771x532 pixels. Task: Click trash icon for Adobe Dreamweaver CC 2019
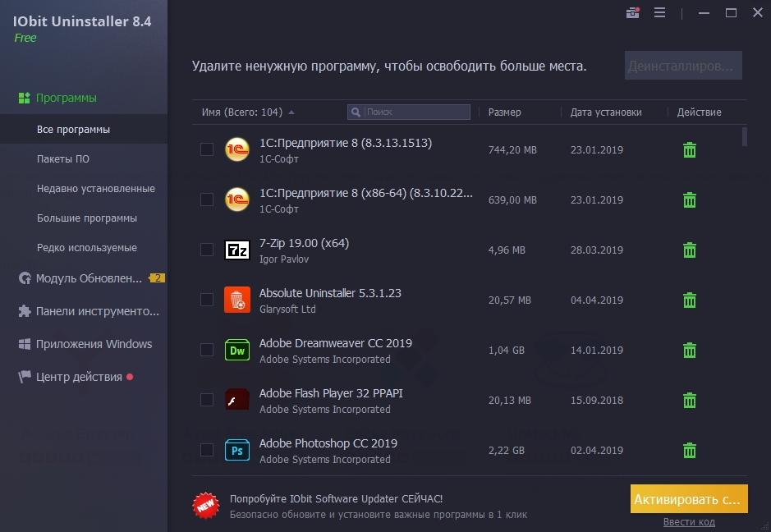(x=690, y=351)
